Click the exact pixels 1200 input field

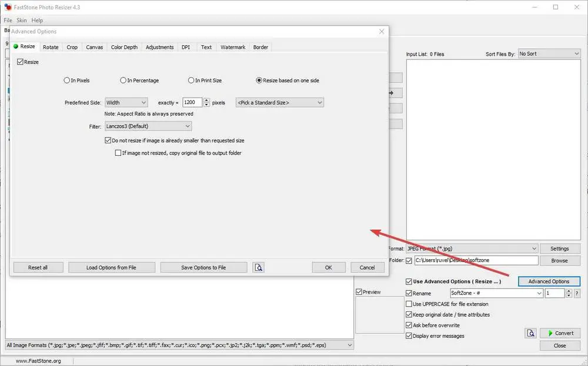(x=192, y=102)
